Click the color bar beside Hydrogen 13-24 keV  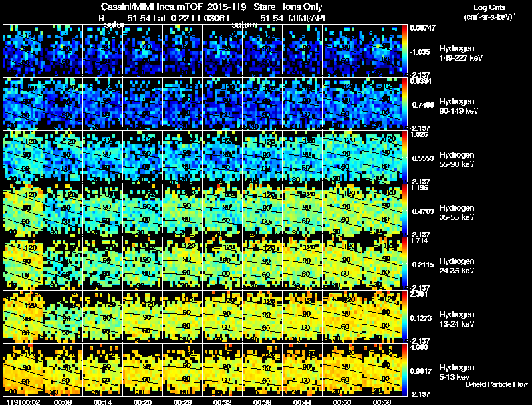(x=404, y=317)
